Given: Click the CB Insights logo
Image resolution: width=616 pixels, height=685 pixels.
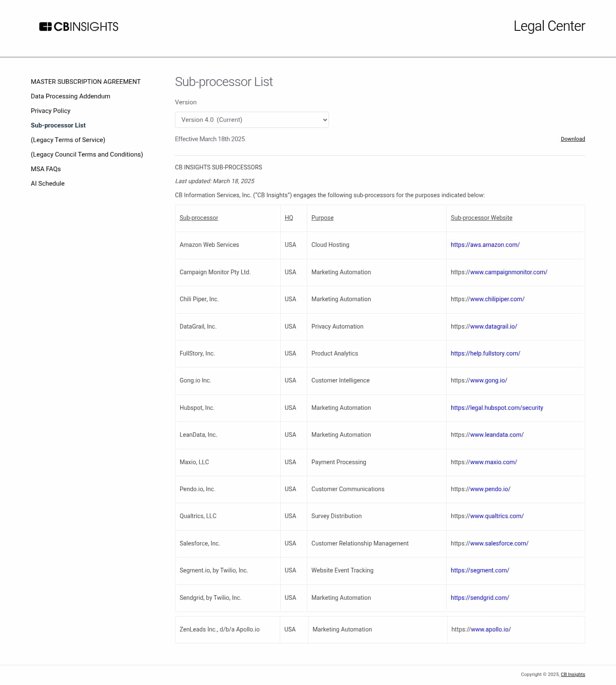Looking at the screenshot, I should [x=79, y=27].
